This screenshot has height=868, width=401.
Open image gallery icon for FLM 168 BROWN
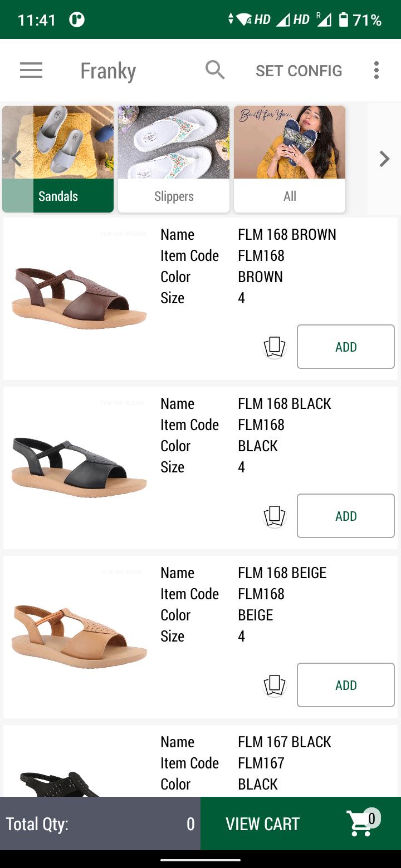pos(274,347)
